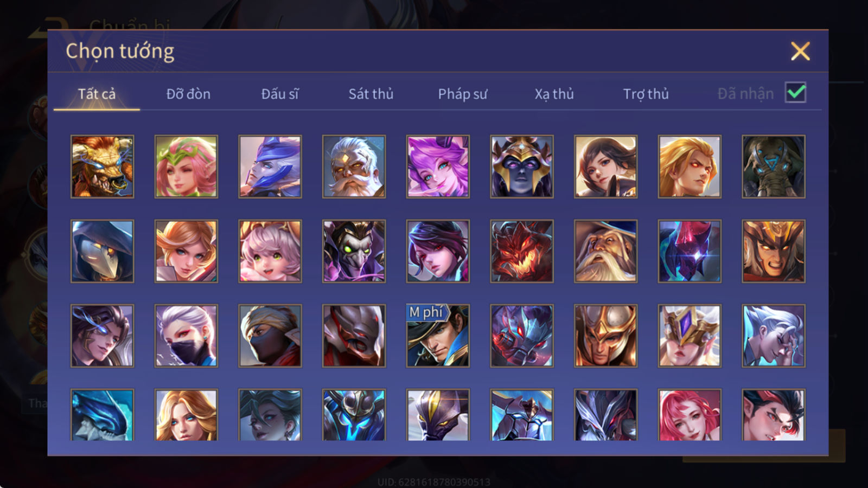Switch to the Đỡ đòn tab
This screenshot has height=488, width=868.
coord(188,94)
